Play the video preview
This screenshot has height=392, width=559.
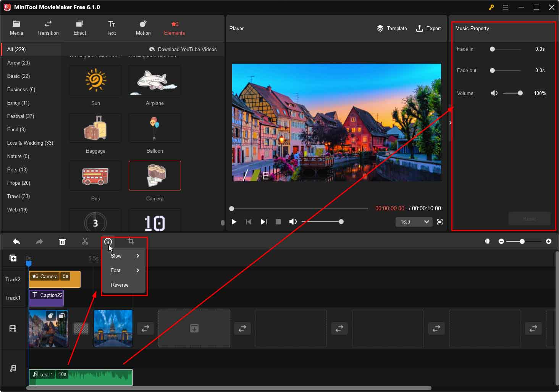tap(234, 222)
